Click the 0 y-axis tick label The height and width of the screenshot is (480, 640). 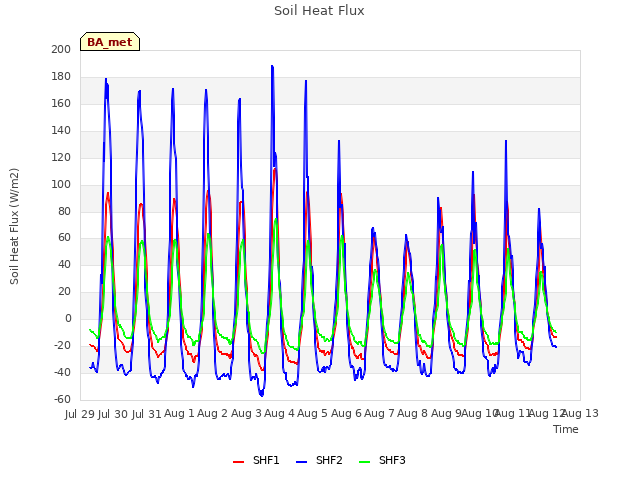point(68,318)
